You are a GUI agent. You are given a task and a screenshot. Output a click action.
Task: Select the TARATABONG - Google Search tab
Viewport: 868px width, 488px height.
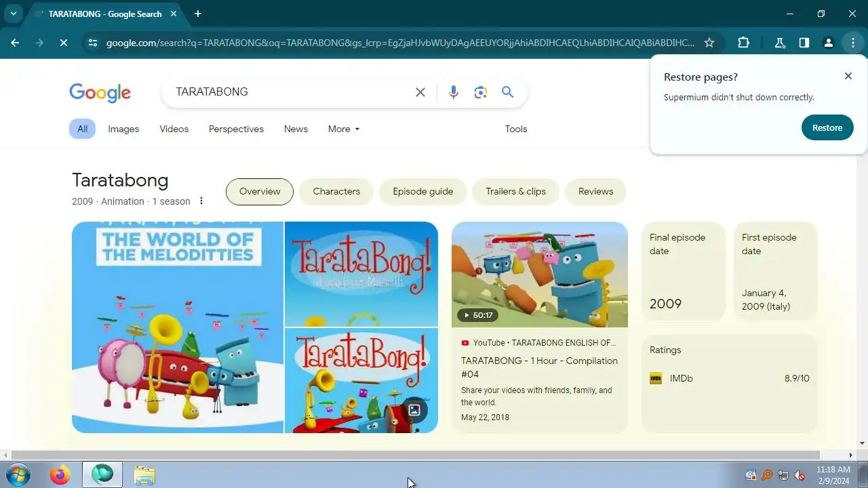104,14
